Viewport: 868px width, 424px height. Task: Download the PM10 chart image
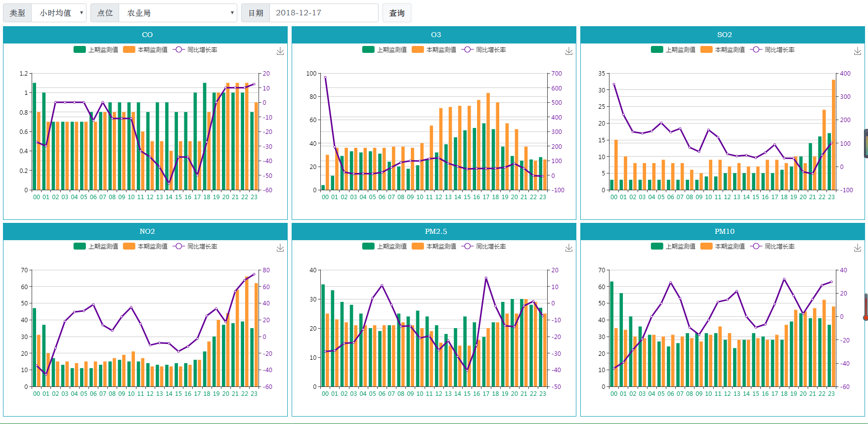click(x=858, y=248)
